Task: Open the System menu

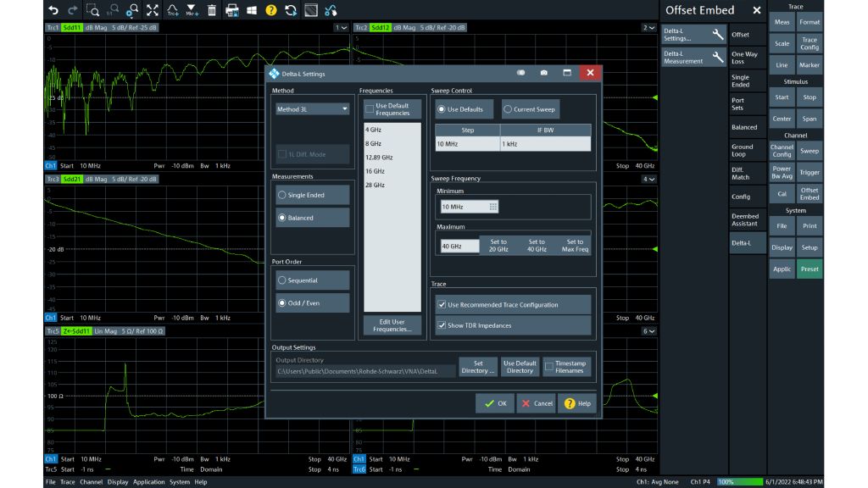Action: [x=179, y=481]
